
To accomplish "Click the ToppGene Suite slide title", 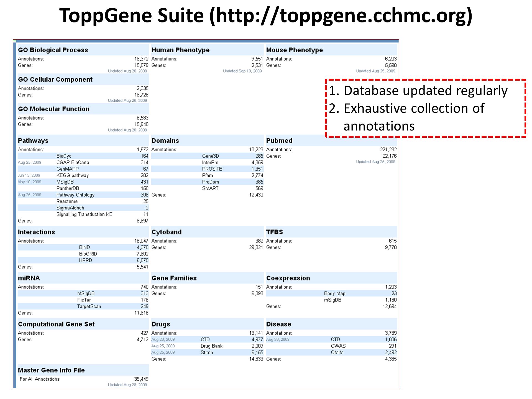I will point(266,16).
